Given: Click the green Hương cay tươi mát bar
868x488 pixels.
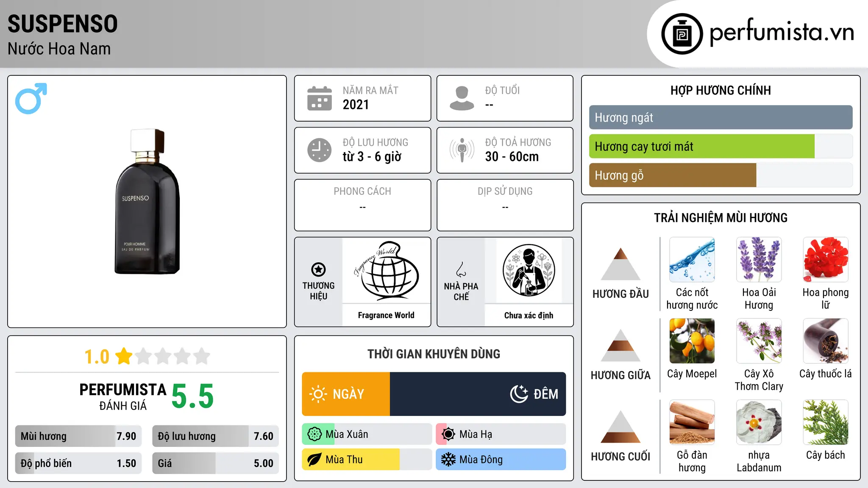Looking at the screenshot, I should 702,147.
